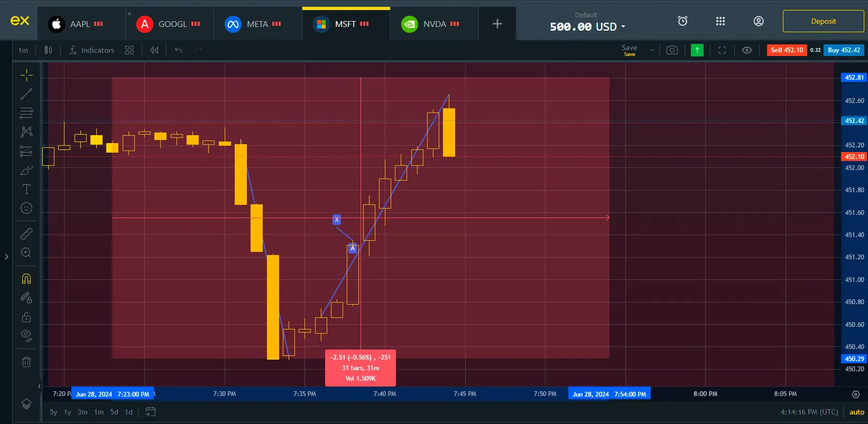The image size is (868, 424).
Task: Expand the Save layout dropdown arrow
Action: [652, 50]
